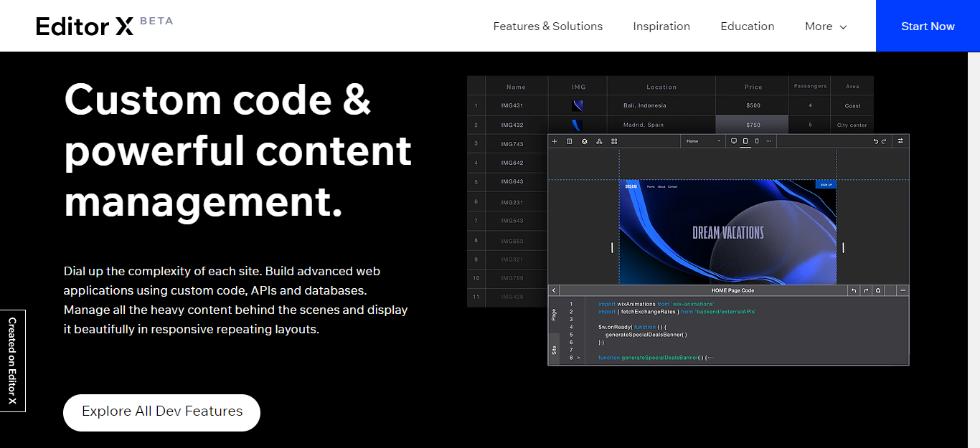This screenshot has height=448, width=980.
Task: Expand collapsed code at line 8
Action: tap(578, 357)
